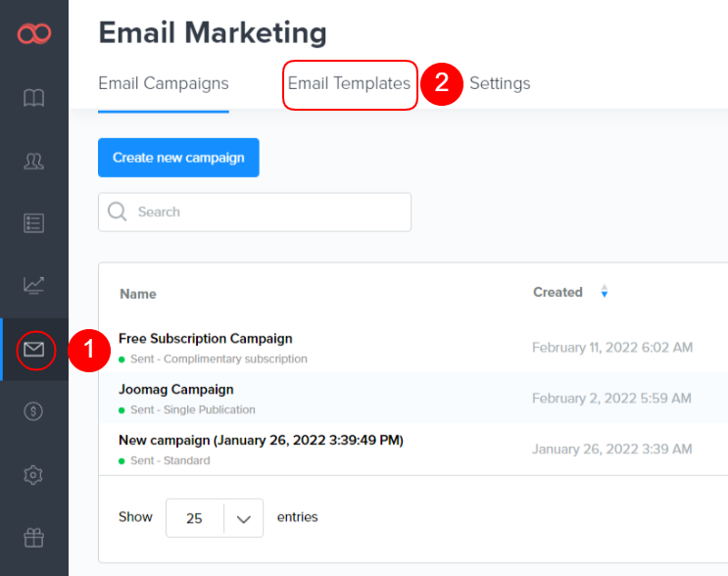
Task: Click the Name column header
Action: [x=138, y=294]
